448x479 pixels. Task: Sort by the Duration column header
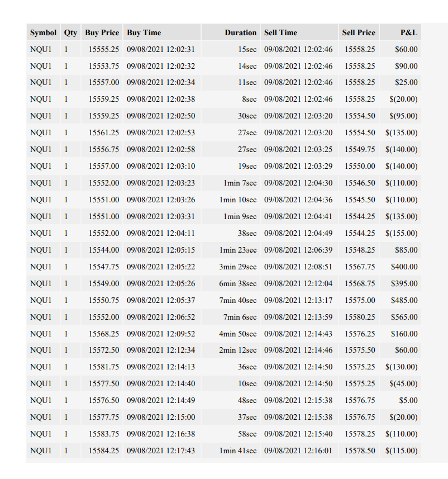coord(231,32)
